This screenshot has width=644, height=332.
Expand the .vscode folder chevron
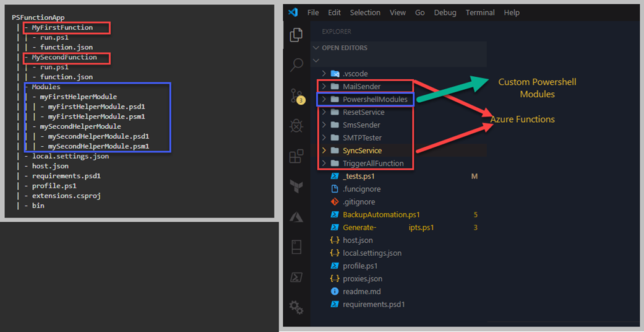click(324, 74)
